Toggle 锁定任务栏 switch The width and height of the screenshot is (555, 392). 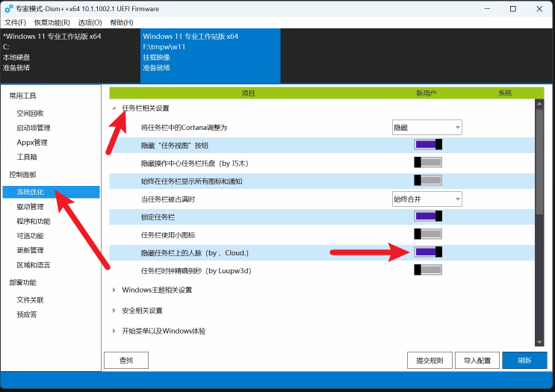(x=428, y=217)
